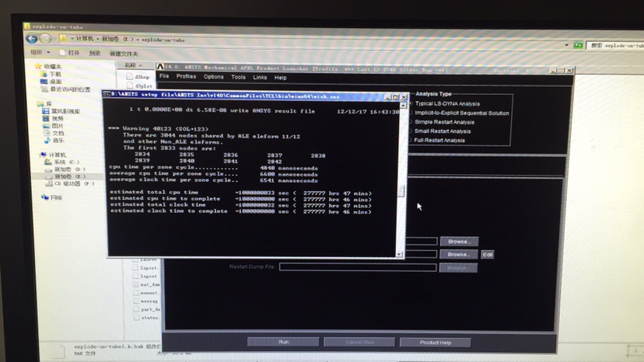Click the ANSYS logo icon in Launcher title bar
Image resolution: width=644 pixels, height=362 pixels.
point(160,67)
